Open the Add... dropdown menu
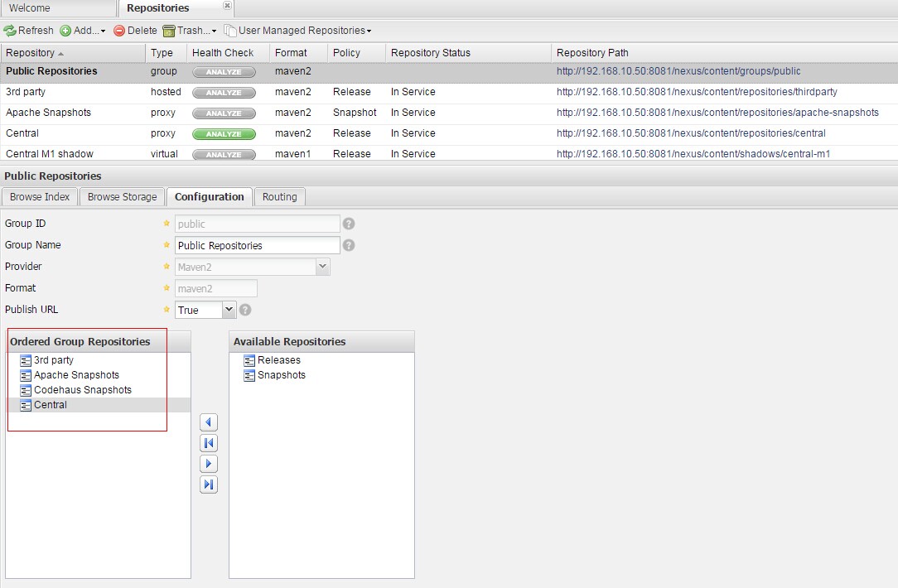The width and height of the screenshot is (898, 588). (83, 31)
